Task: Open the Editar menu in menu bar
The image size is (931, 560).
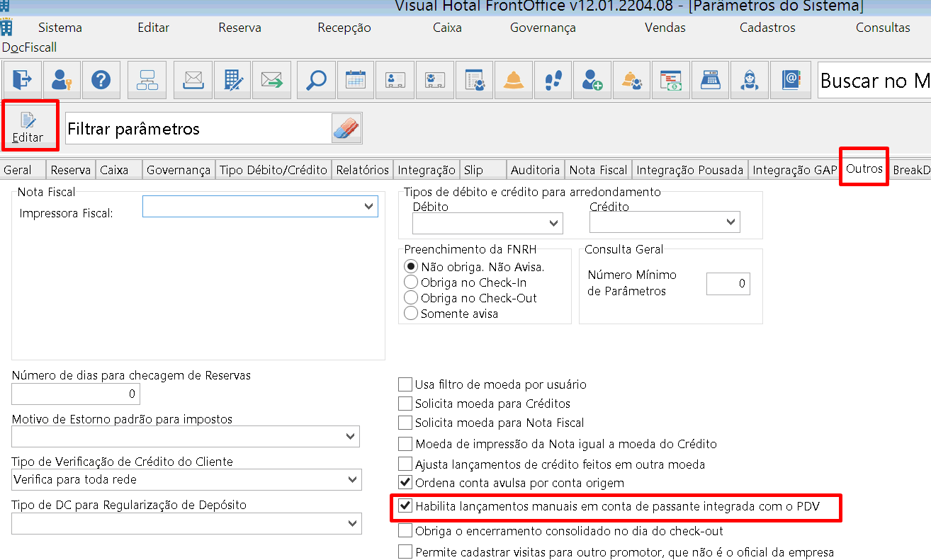Action: [154, 28]
